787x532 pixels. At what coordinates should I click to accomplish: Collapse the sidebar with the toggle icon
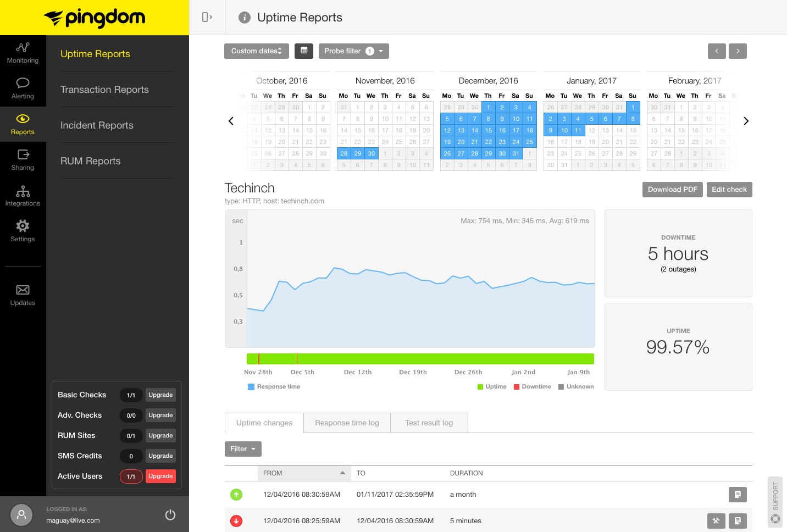(207, 17)
